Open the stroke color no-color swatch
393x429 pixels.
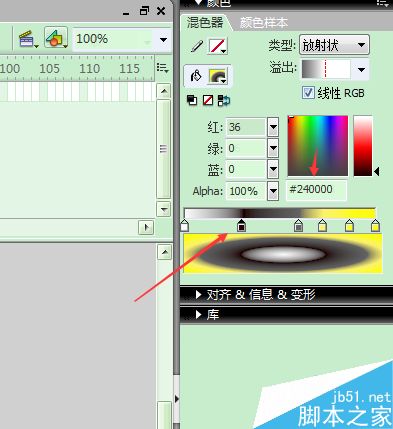(x=218, y=46)
